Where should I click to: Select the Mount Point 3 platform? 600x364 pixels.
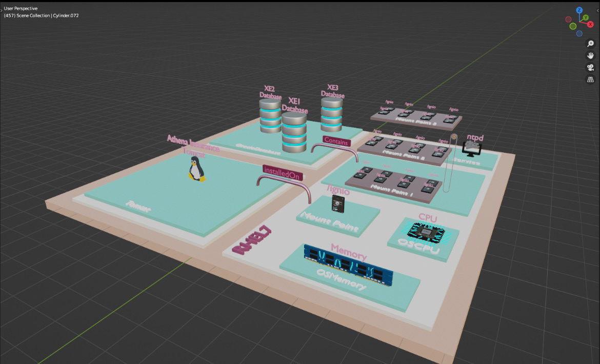coord(416,119)
